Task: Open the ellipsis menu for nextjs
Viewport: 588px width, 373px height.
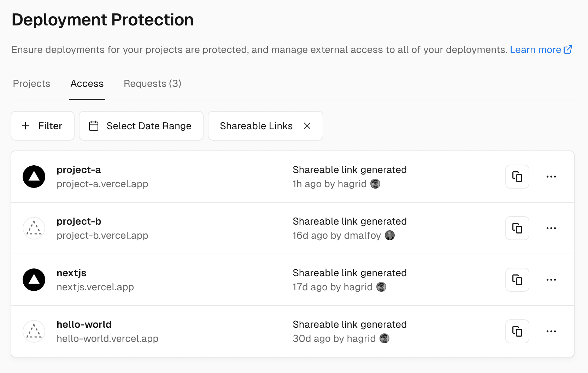Action: pos(551,280)
